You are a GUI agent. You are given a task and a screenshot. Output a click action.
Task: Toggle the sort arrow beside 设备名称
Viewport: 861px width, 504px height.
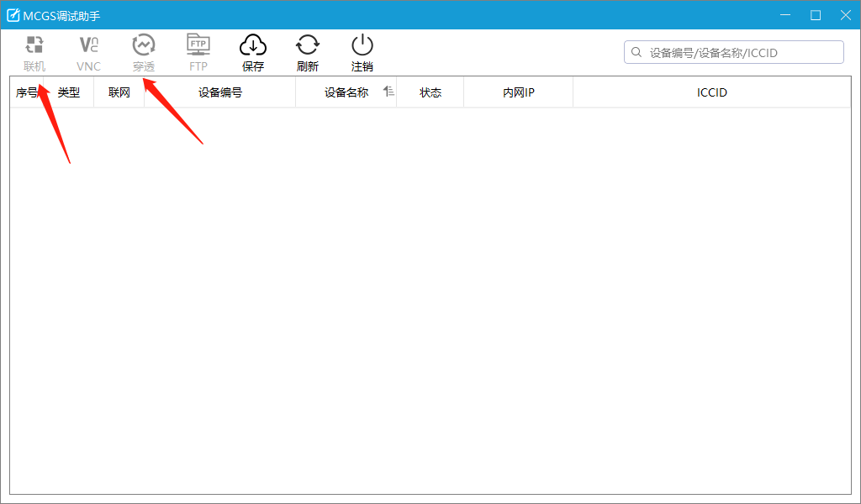(x=388, y=91)
